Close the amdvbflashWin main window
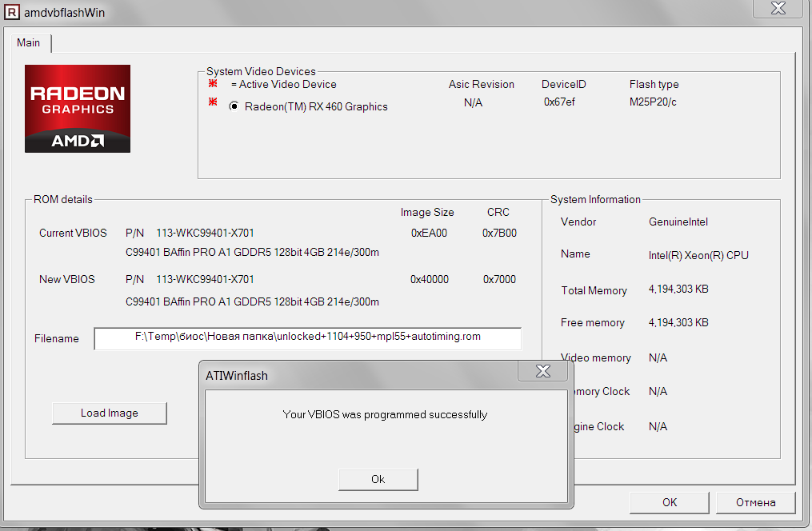 tap(778, 8)
